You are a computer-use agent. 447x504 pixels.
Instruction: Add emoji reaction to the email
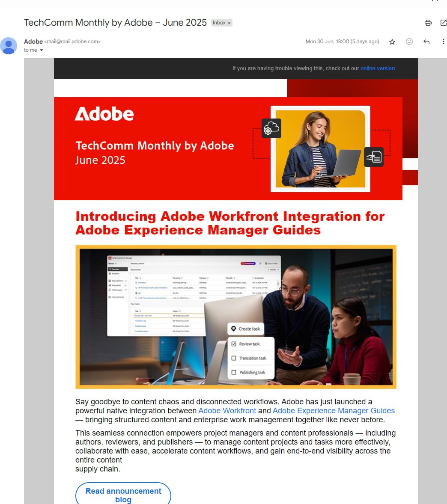pos(409,42)
